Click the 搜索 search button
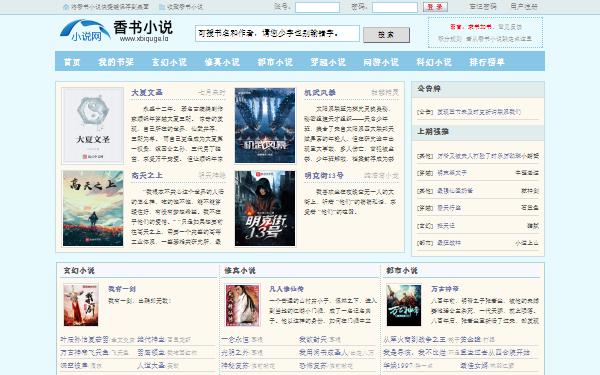The image size is (600, 375). [x=386, y=35]
